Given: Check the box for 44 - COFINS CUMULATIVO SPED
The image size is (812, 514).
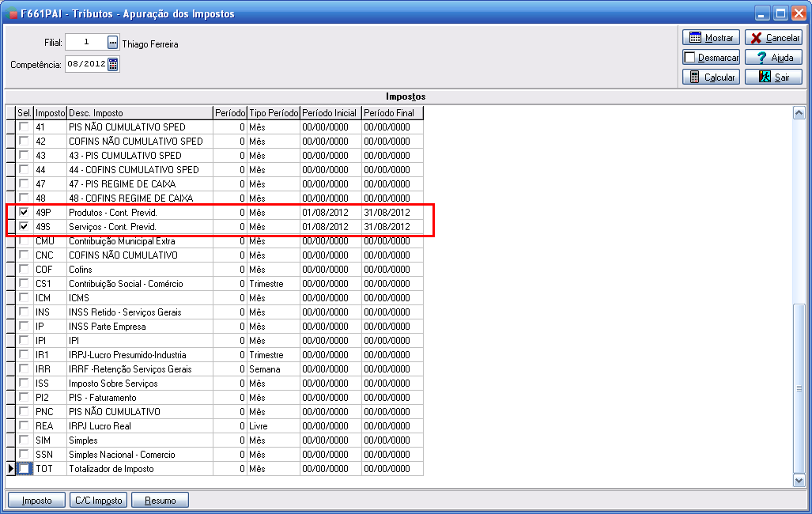Looking at the screenshot, I should pos(24,169).
